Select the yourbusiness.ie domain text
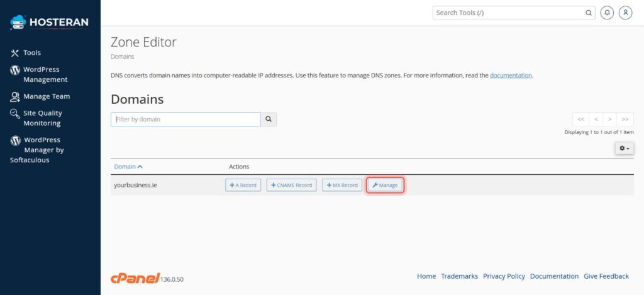Viewport: 644px width, 295px height. click(135, 186)
